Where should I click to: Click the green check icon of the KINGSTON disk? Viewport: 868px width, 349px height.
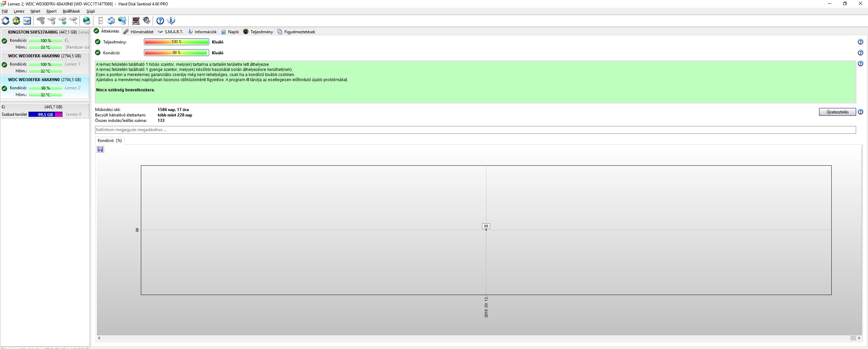click(x=4, y=41)
